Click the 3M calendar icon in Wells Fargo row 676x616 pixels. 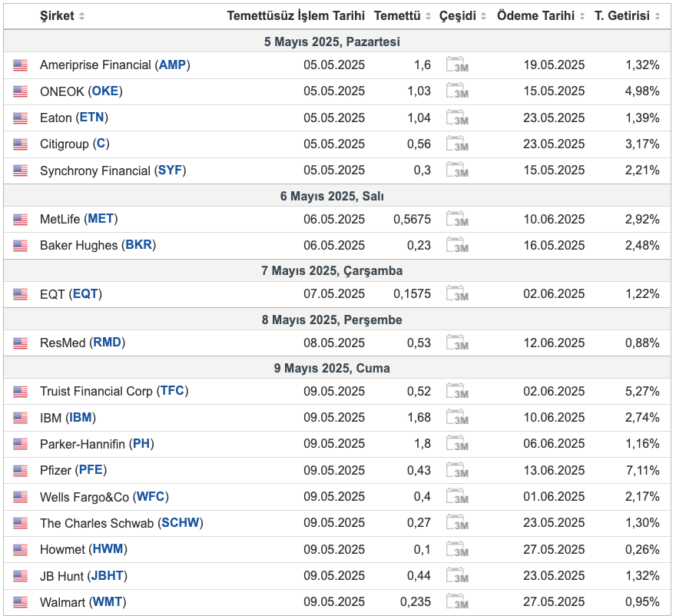(457, 497)
